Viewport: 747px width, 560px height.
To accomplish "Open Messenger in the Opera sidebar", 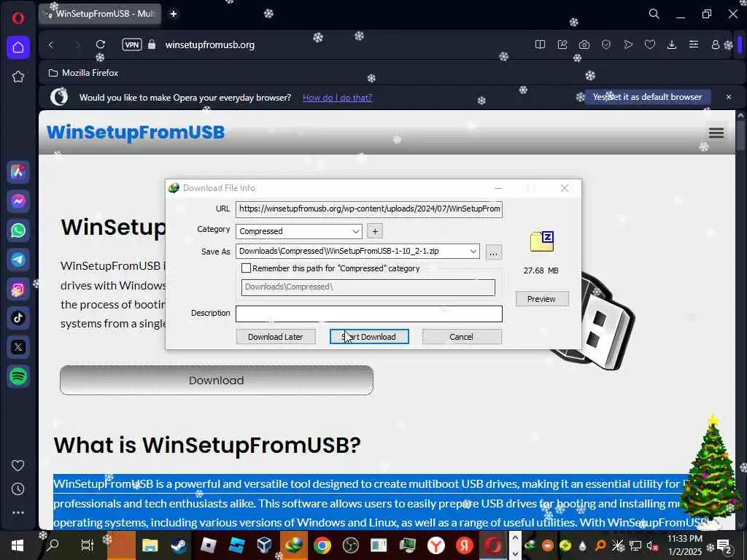I will pyautogui.click(x=18, y=201).
